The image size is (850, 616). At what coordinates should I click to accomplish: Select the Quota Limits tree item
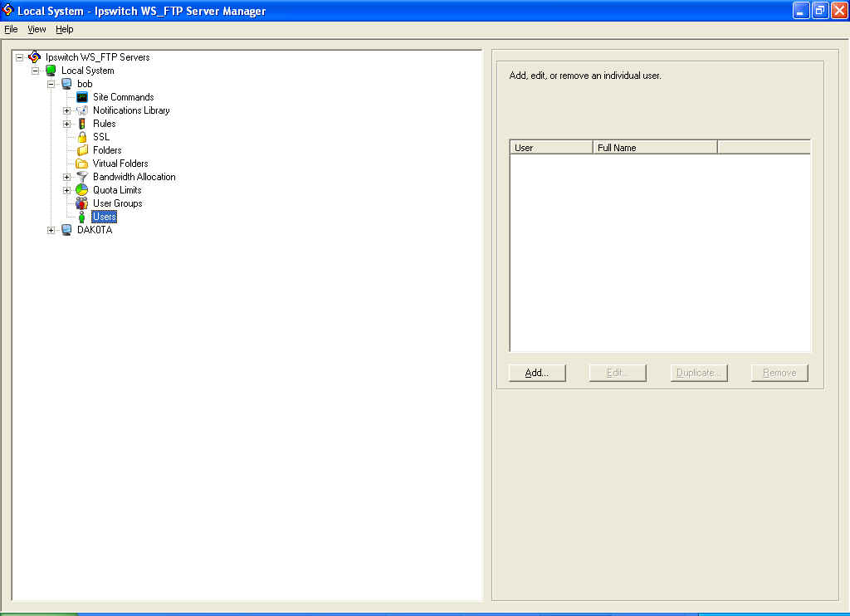coord(117,190)
